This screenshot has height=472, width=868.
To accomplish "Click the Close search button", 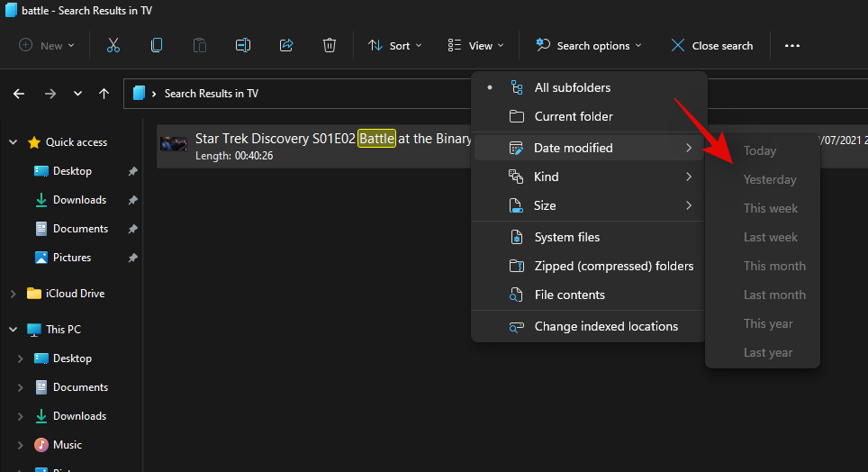I will point(711,45).
